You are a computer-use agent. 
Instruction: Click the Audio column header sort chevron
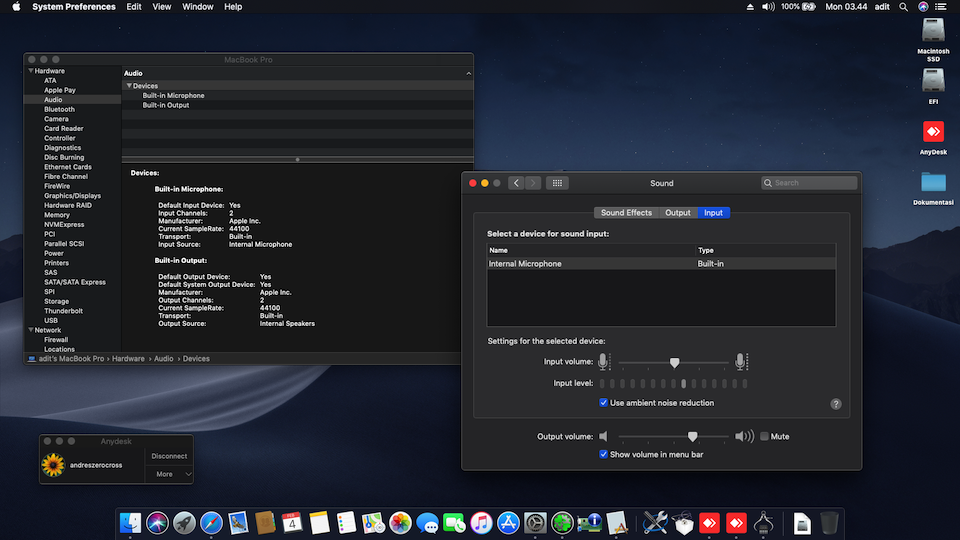click(468, 73)
